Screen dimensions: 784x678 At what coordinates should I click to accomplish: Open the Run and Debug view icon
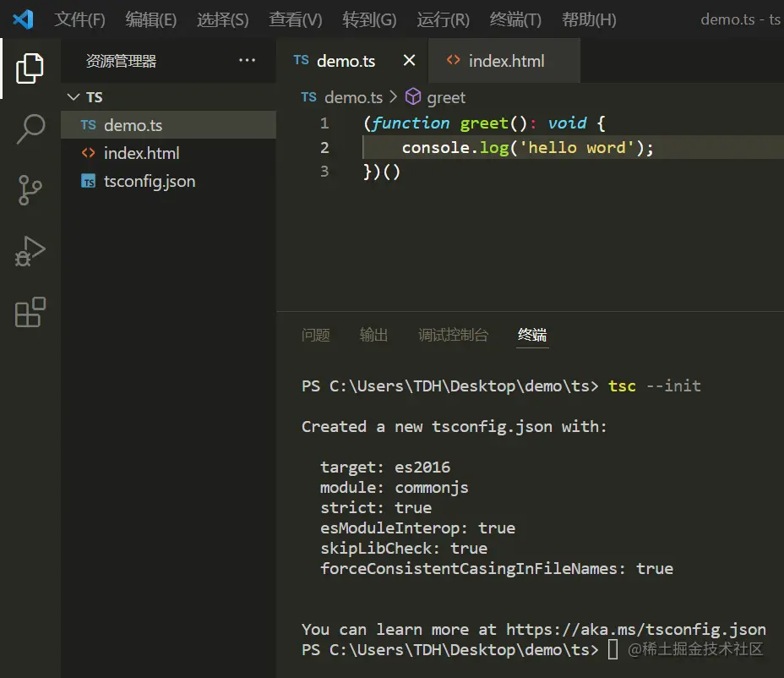pyautogui.click(x=30, y=251)
